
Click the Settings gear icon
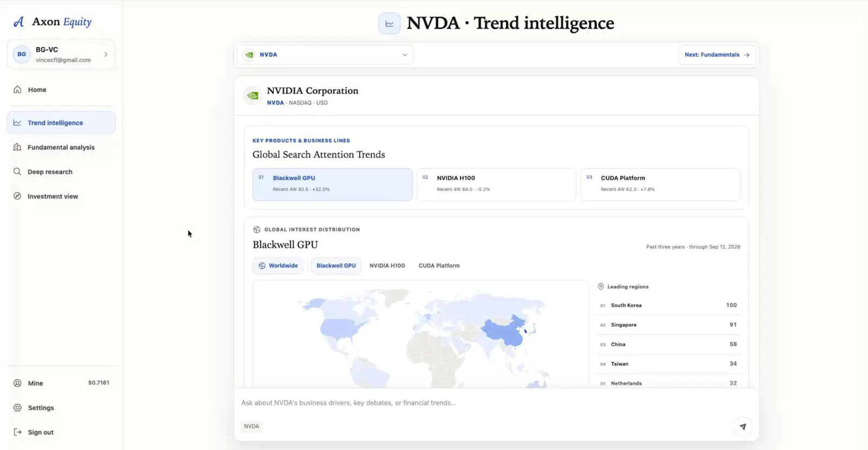[17, 408]
